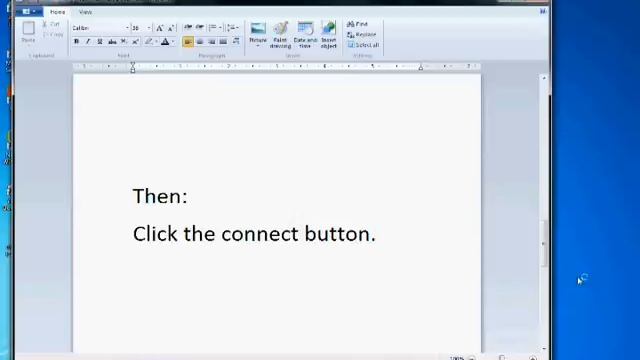Start a bulleted list with Bullets icon
Image resolution: width=640 pixels, height=360 pixels.
tap(213, 27)
